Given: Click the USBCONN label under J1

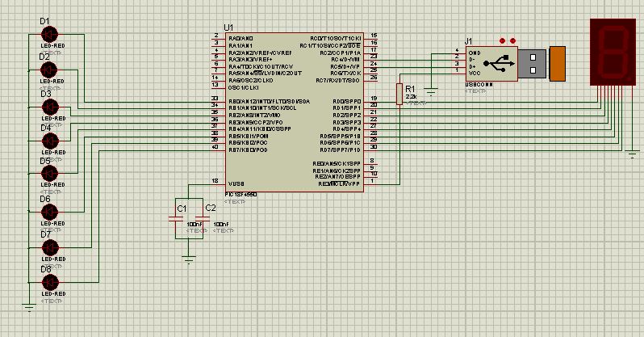Looking at the screenshot, I should (x=479, y=84).
